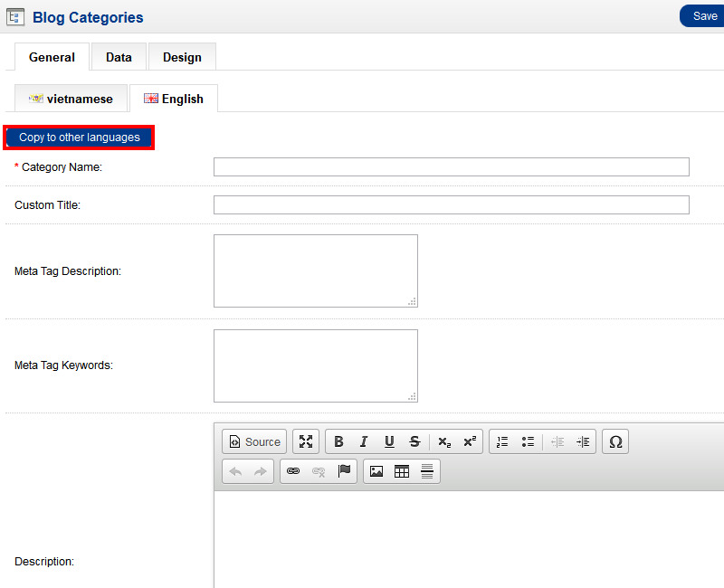Open the Design tab
Image resolution: width=724 pixels, height=588 pixels.
tap(182, 57)
